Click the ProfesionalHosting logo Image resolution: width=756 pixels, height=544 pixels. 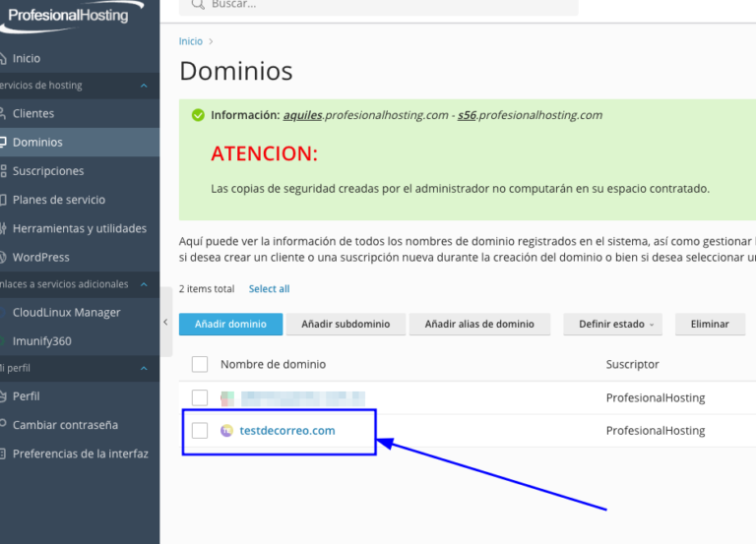(72, 16)
